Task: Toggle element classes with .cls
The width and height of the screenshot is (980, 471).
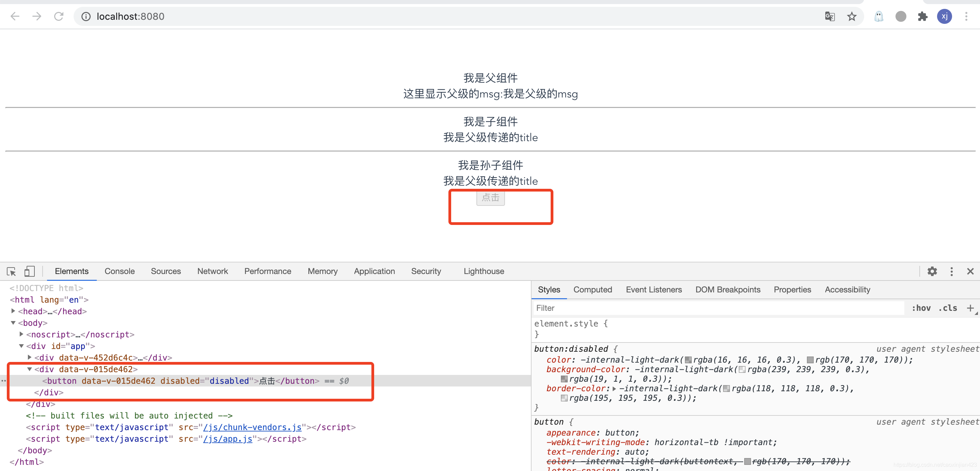Action: 948,308
